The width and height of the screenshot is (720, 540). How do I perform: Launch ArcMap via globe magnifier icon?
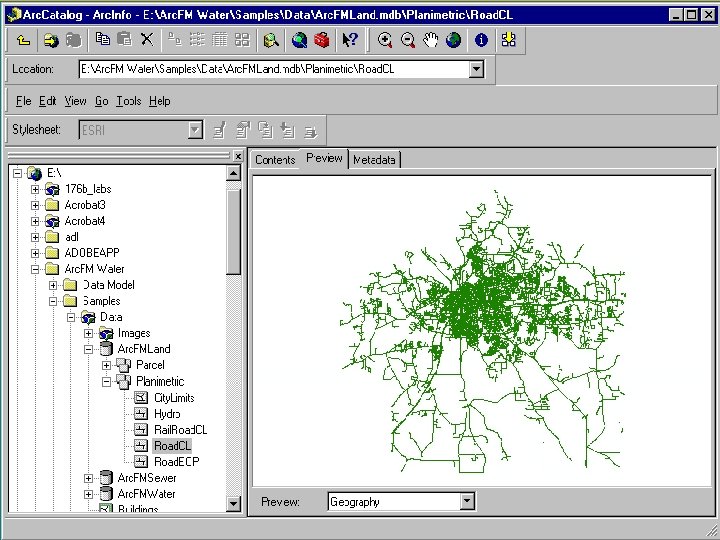[299, 40]
